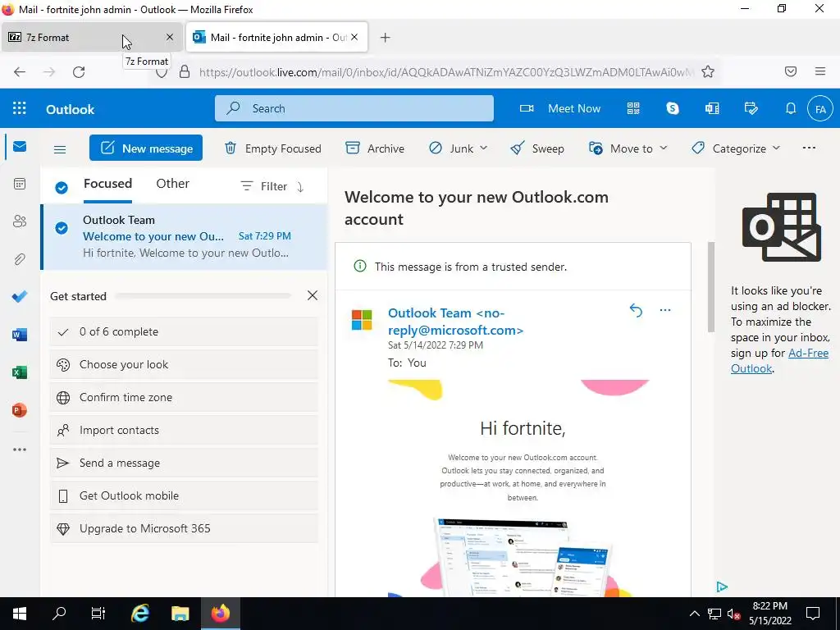The image size is (840, 630).
Task: Select Get Outlook mobile step
Action: click(x=184, y=496)
